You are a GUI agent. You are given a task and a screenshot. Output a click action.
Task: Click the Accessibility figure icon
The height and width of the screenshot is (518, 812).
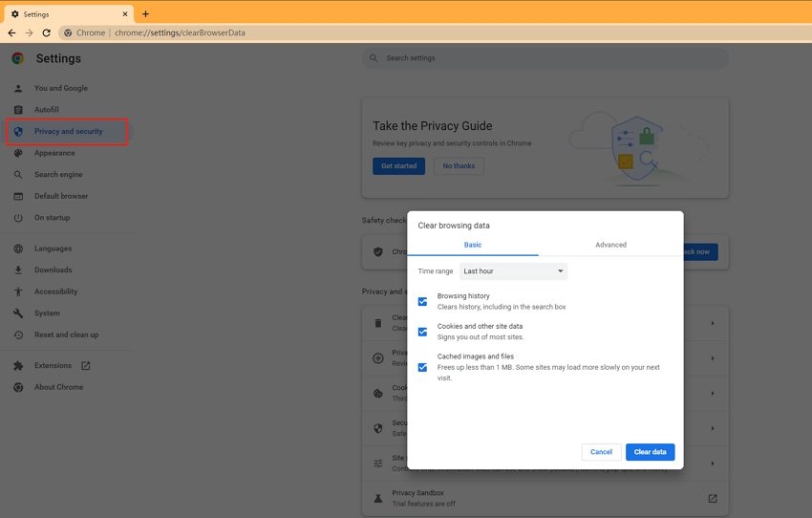[x=18, y=291]
